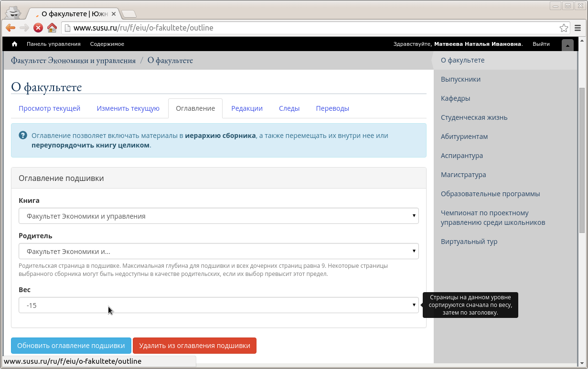This screenshot has width=588, height=369.
Task: Click the home icon in admin bar
Action: (x=14, y=44)
